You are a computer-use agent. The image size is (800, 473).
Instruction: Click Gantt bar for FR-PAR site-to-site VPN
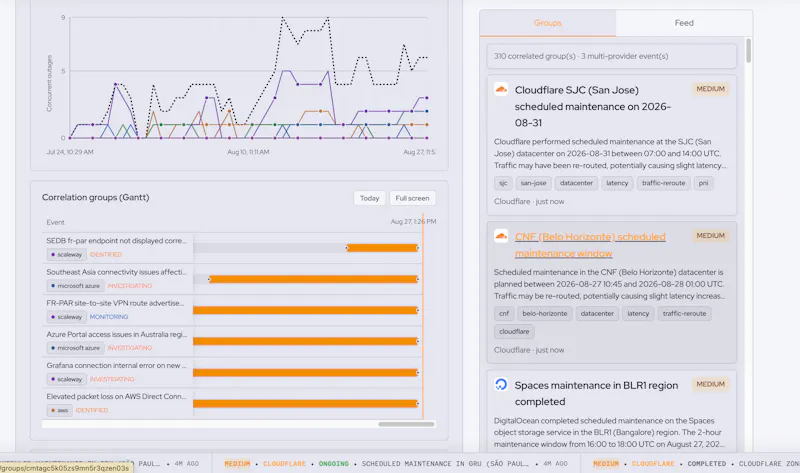tap(306, 310)
